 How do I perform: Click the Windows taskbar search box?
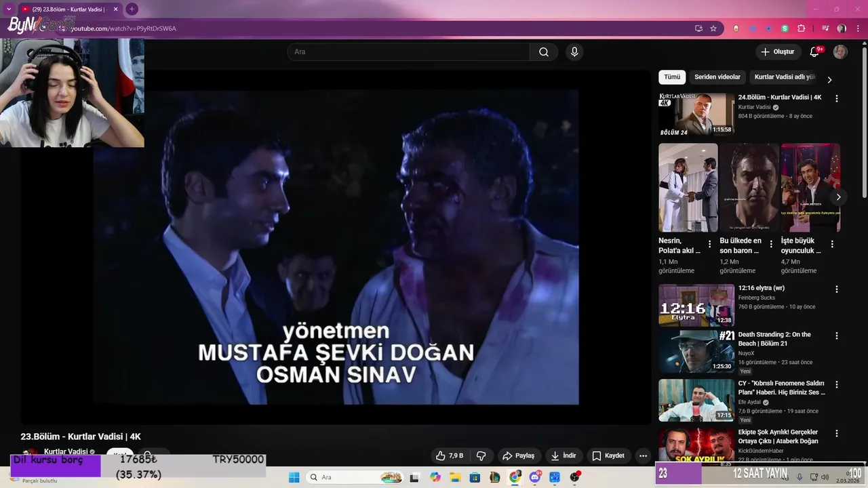355,477
